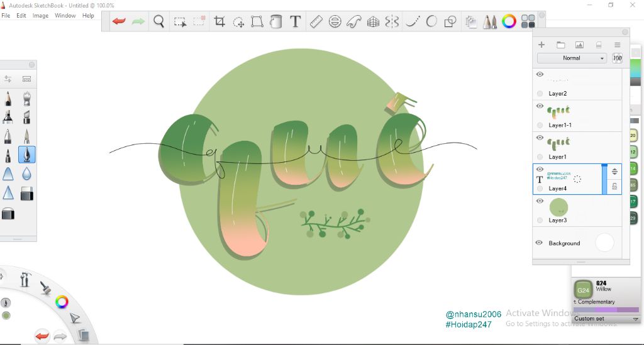Select the Pencil brush in brush palette
Image resolution: width=644 pixels, height=345 pixels.
[x=8, y=99]
